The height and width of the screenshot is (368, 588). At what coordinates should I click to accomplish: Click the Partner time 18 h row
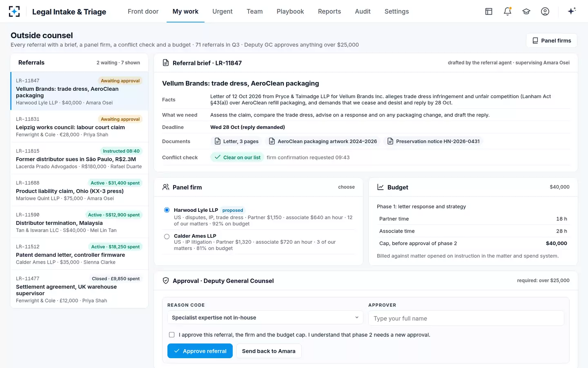(x=473, y=219)
